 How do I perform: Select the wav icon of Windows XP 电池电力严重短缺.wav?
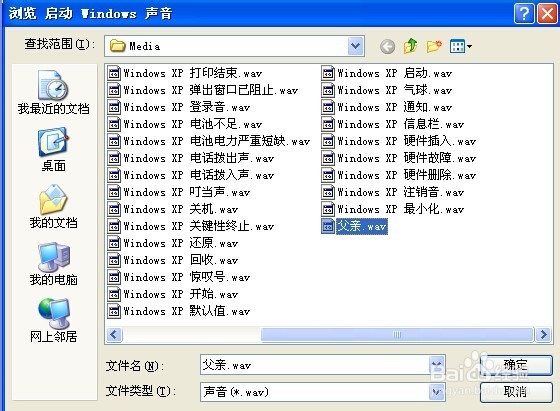(114, 141)
